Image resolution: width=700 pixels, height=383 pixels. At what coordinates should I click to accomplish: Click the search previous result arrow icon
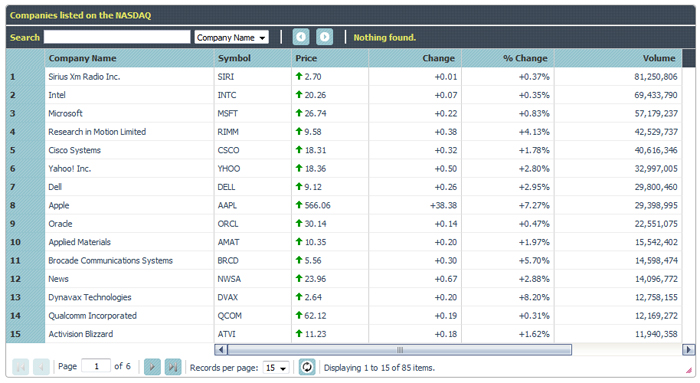click(x=301, y=37)
